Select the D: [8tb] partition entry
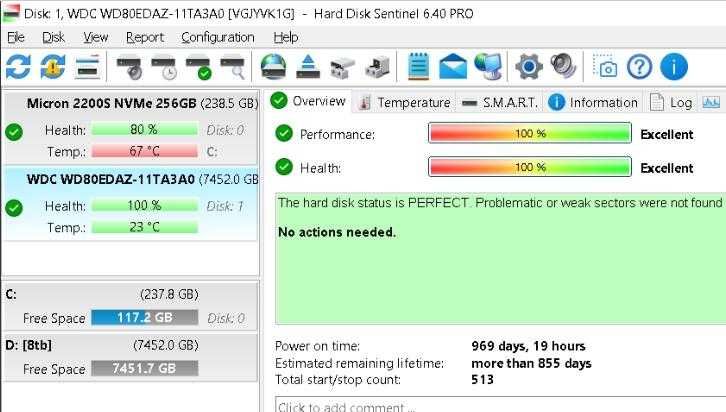The width and height of the screenshot is (726, 412). [x=130, y=357]
